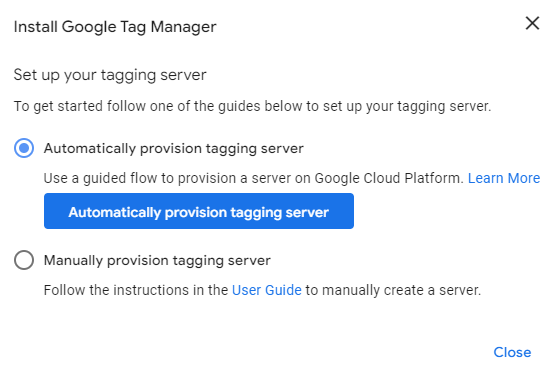Click 'tagging server' at the end of the intro sentence
554x373 pixels.
[x=444, y=106]
